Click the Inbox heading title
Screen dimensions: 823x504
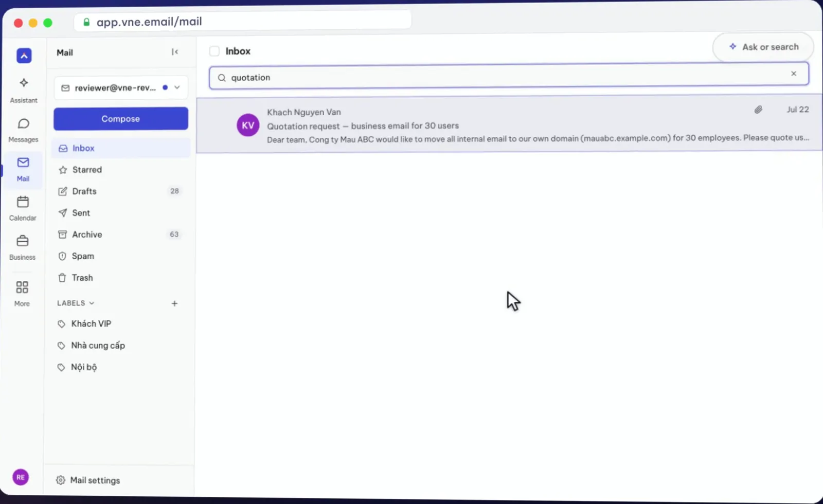238,51
